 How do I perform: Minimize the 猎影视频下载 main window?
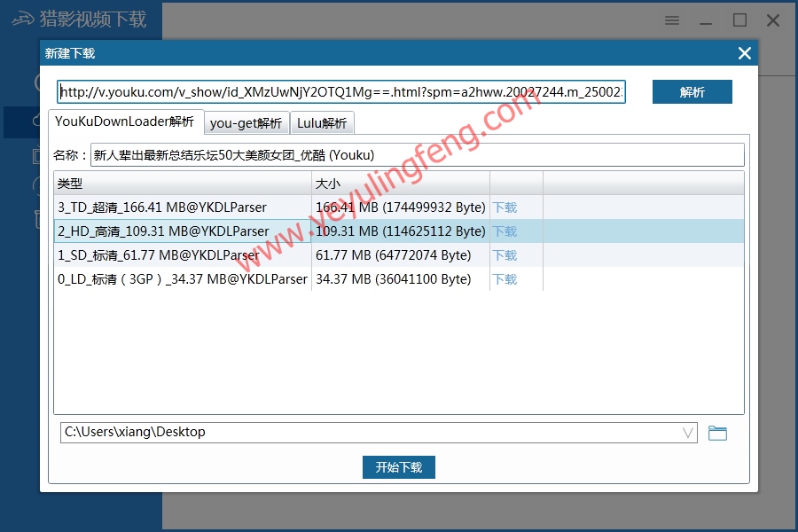tap(706, 21)
